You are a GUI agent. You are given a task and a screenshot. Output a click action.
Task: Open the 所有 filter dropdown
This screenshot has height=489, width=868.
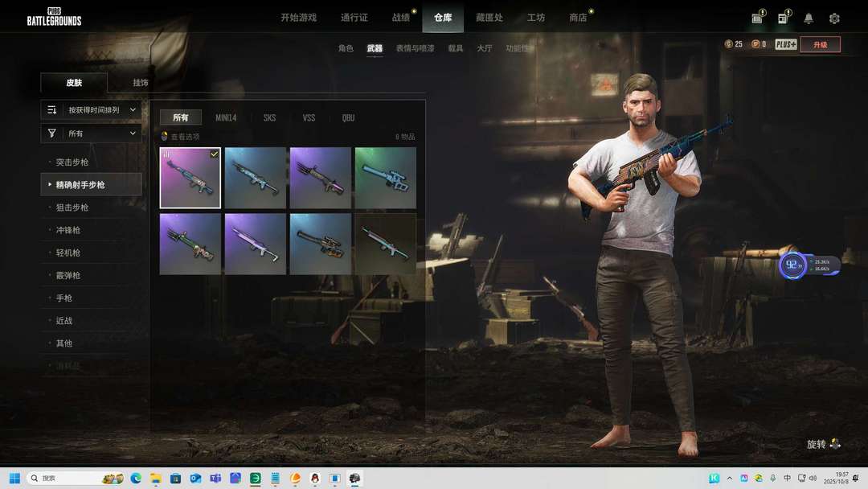(x=91, y=134)
